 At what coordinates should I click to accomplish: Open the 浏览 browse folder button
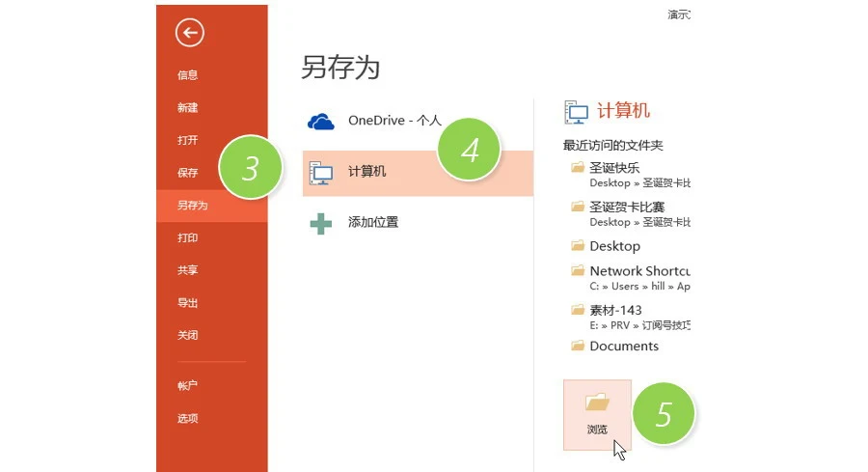pos(597,414)
